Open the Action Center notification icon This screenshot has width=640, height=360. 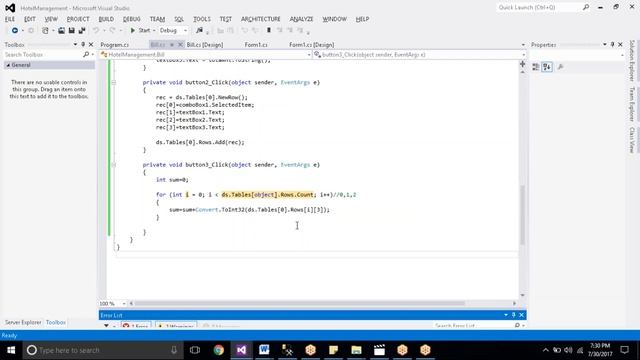coord(624,350)
